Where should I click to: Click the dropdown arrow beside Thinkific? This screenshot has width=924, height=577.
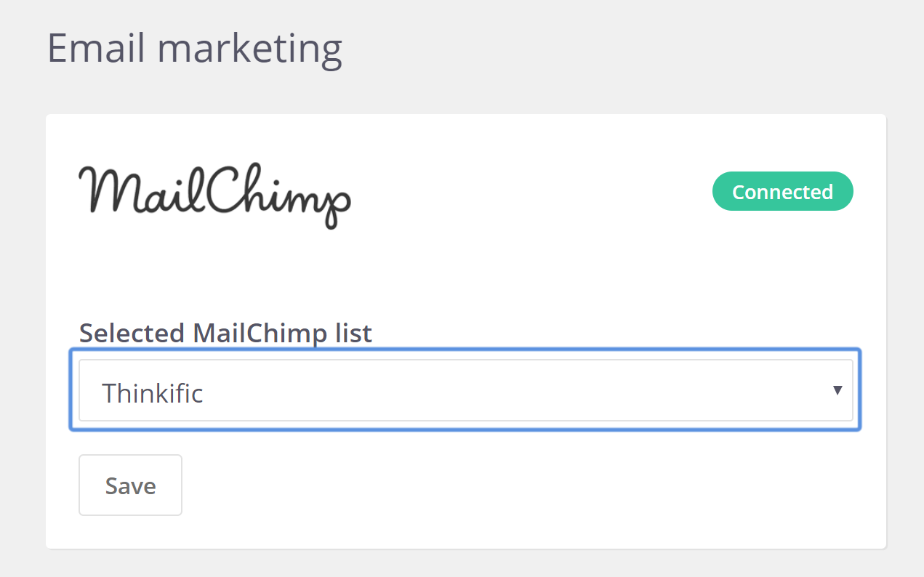tap(837, 390)
